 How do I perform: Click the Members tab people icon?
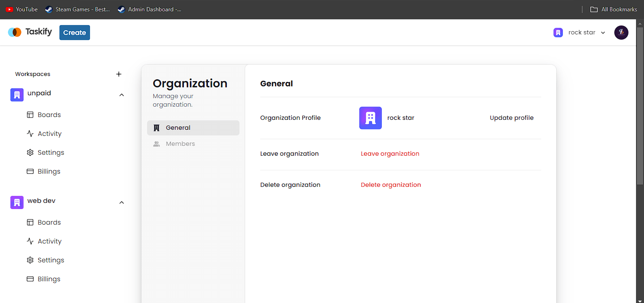click(157, 144)
